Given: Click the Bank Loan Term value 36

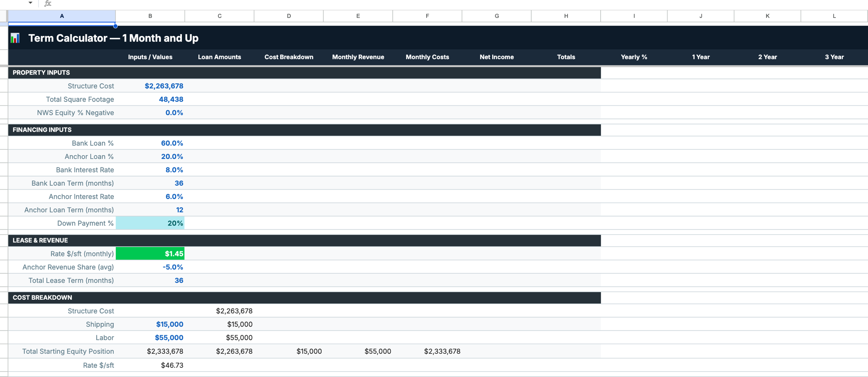Looking at the screenshot, I should (x=179, y=183).
